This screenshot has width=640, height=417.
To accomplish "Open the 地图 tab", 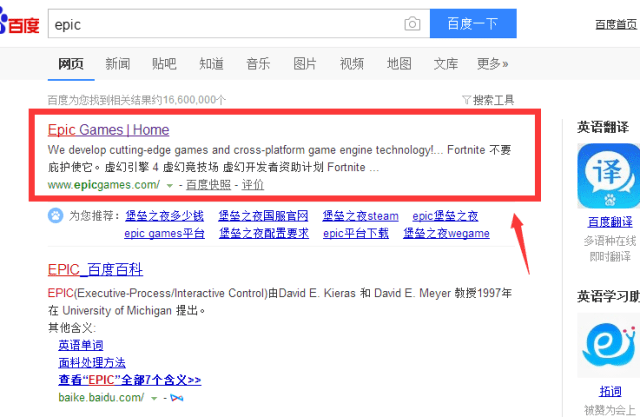I will [399, 64].
